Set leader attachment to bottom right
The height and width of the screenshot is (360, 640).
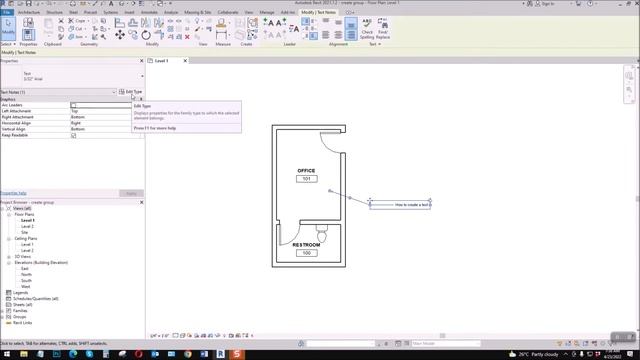coord(313,36)
